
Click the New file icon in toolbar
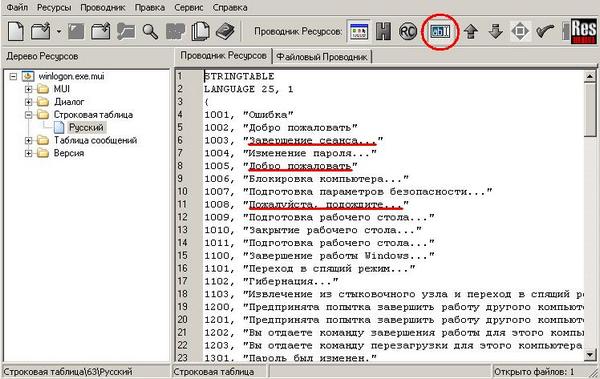tap(16, 31)
